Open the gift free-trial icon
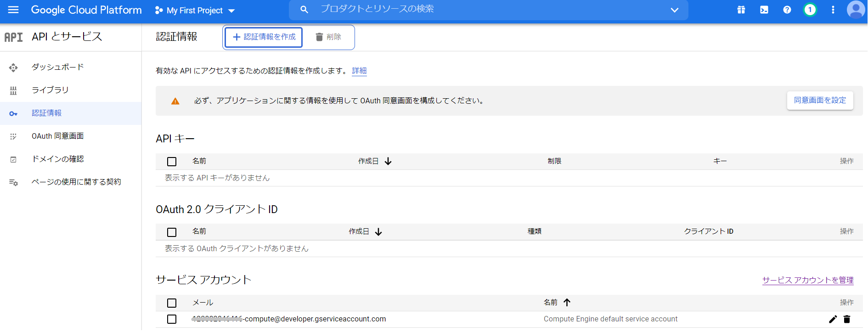 [x=741, y=10]
